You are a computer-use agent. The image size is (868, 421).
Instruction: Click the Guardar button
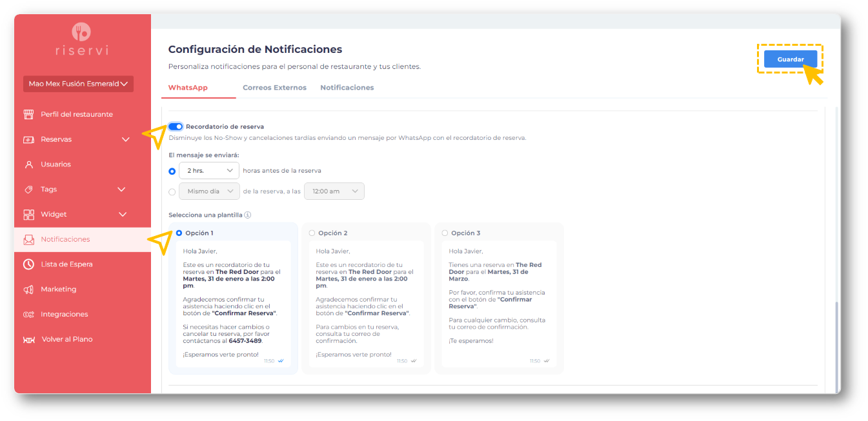click(x=791, y=59)
